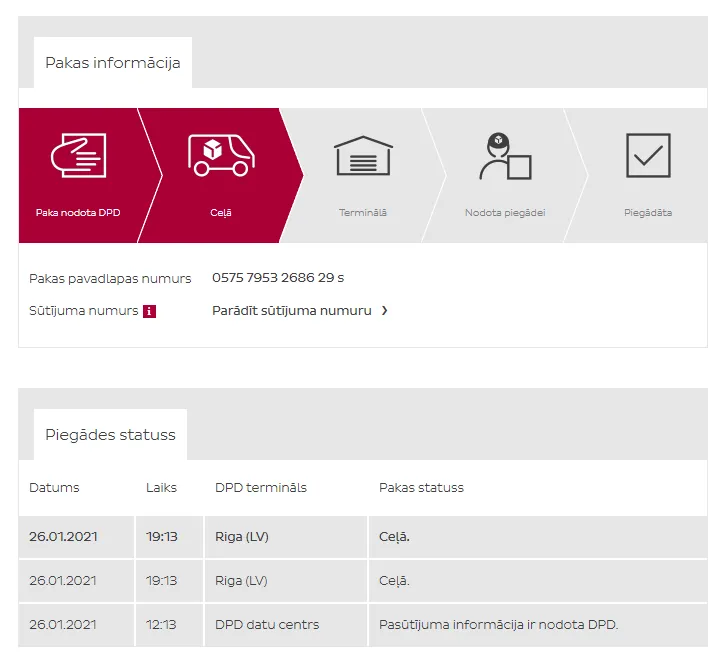
Task: Click the Terminālā step label
Action: [363, 213]
